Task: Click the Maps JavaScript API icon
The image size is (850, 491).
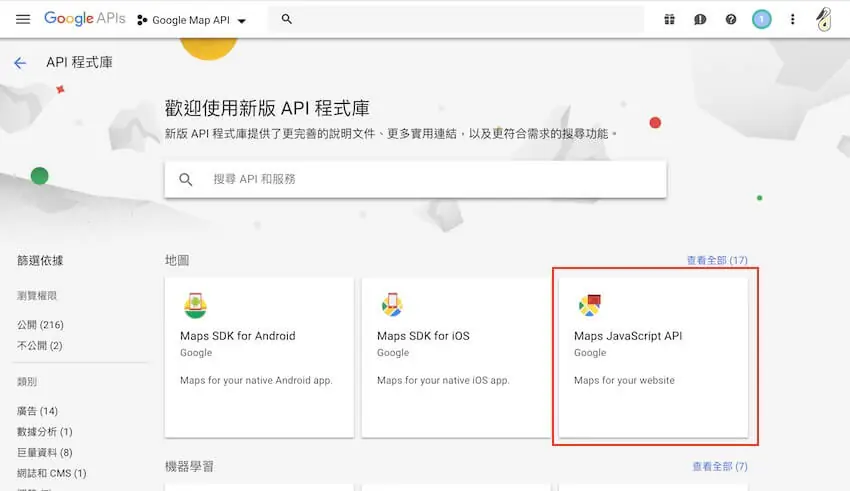Action: (590, 305)
